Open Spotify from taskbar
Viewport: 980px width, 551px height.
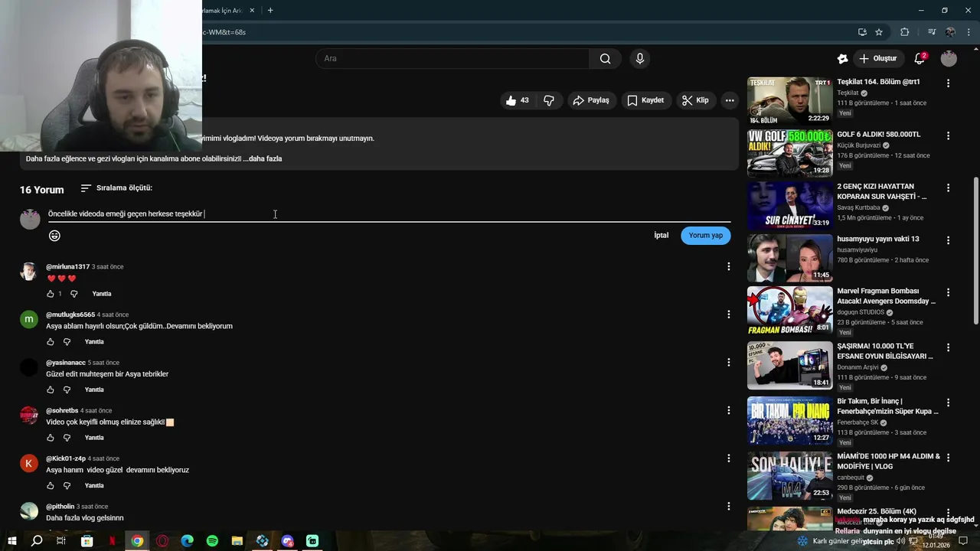point(212,541)
